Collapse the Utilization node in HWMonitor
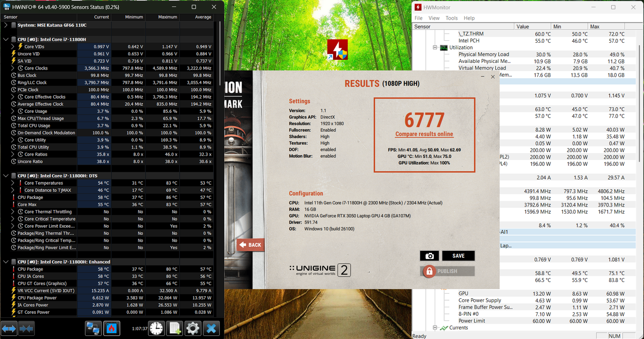This screenshot has width=644, height=339. (435, 47)
